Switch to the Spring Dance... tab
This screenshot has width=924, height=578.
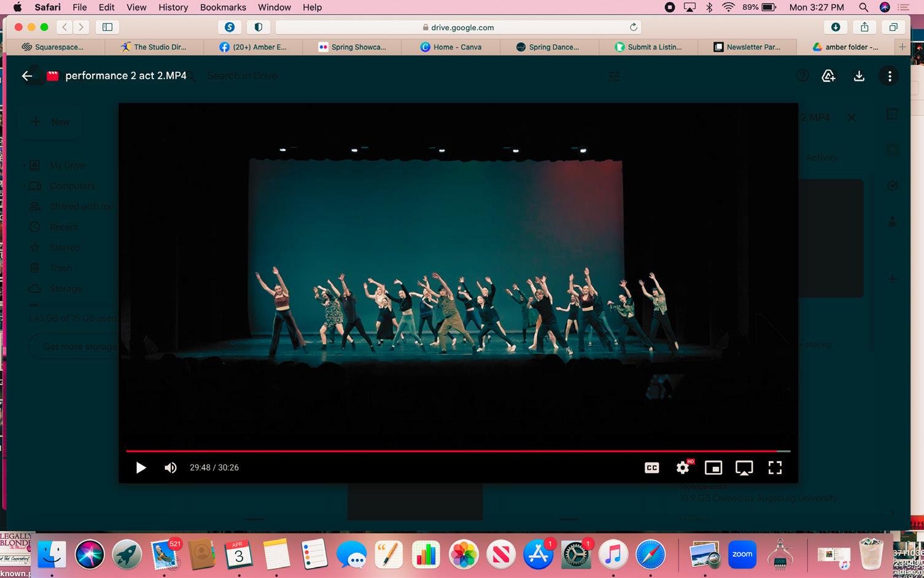coord(550,47)
